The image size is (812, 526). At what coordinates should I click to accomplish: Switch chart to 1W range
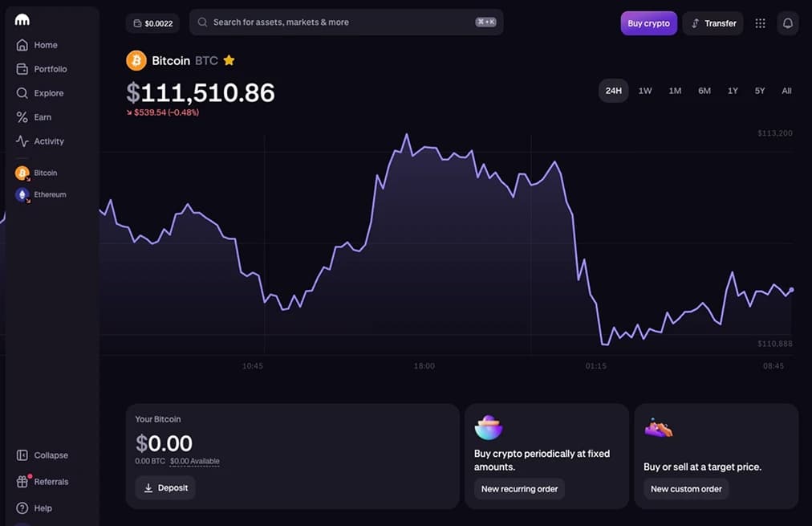coord(645,91)
